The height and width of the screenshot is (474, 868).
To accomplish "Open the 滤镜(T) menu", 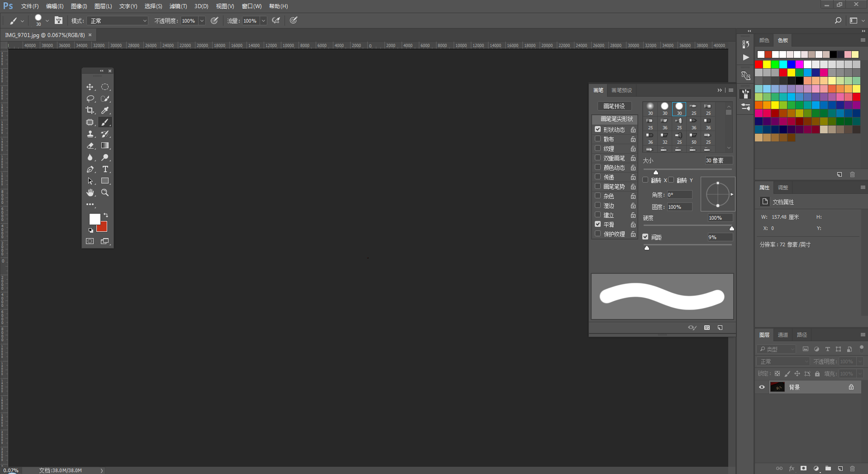I will (178, 6).
